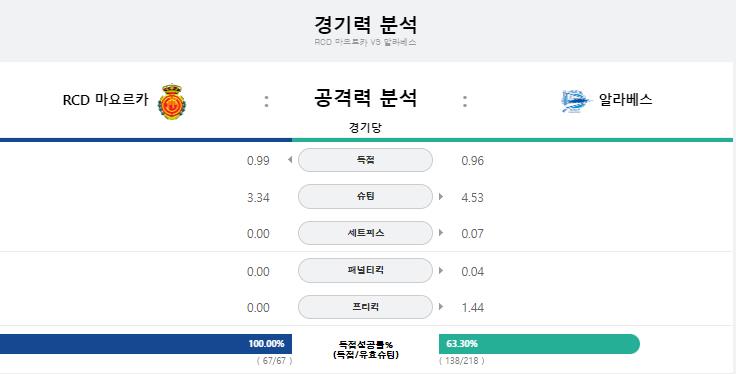Click the RCD Mallorca team crest
Viewport: 736px width, 374px height.
[172, 101]
